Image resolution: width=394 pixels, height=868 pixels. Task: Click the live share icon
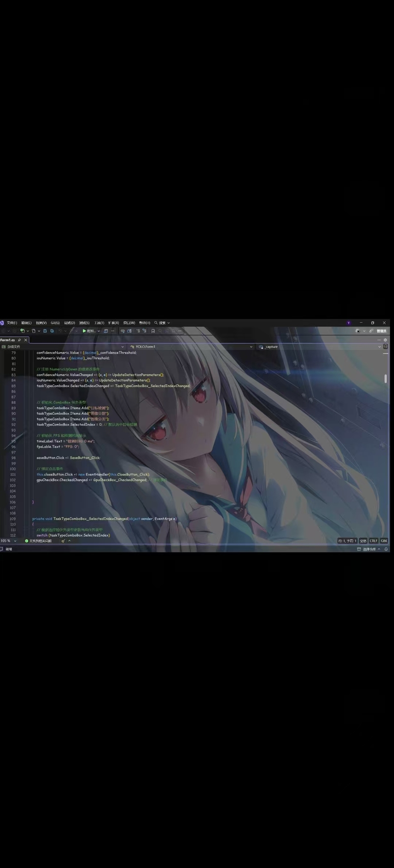(371, 331)
